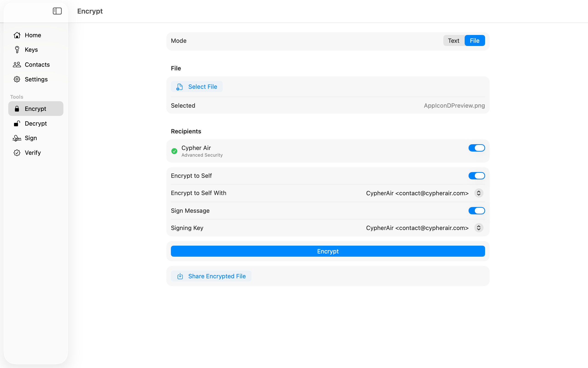This screenshot has width=588, height=368.
Task: Go to Keys in the sidebar
Action: click(31, 50)
